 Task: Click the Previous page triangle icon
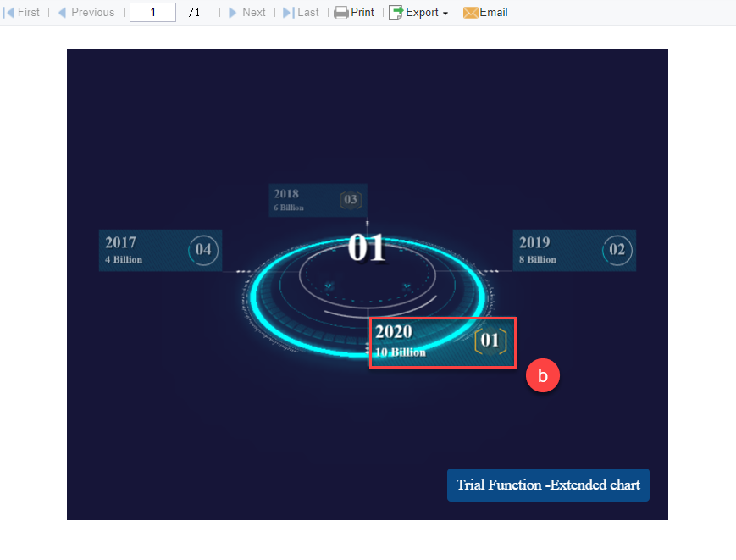click(x=62, y=12)
